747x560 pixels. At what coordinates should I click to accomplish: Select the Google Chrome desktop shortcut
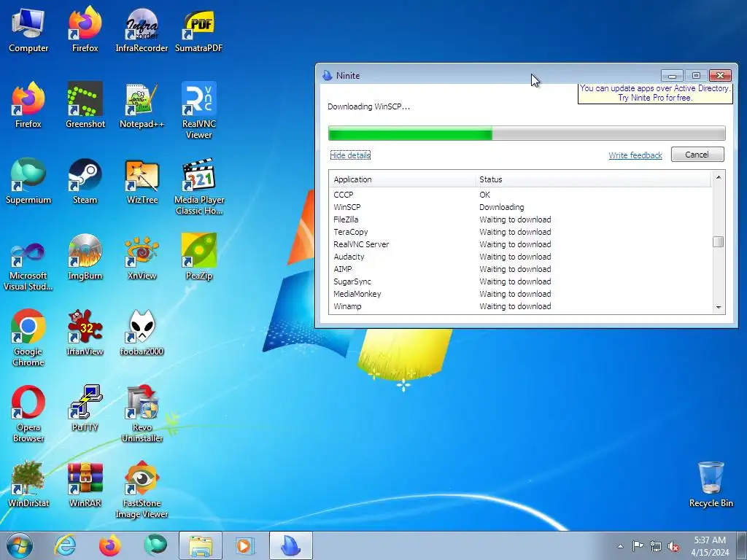[x=28, y=338]
